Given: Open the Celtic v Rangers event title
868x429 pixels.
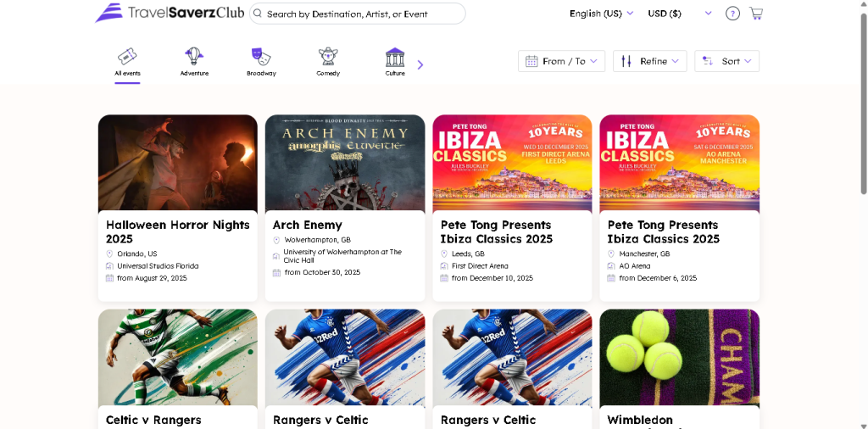Looking at the screenshot, I should pyautogui.click(x=153, y=420).
